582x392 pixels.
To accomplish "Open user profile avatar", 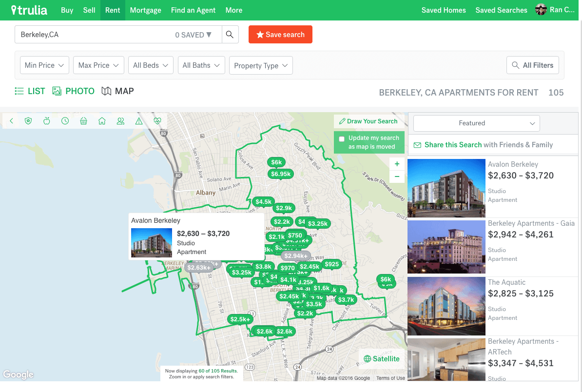I will [x=541, y=10].
